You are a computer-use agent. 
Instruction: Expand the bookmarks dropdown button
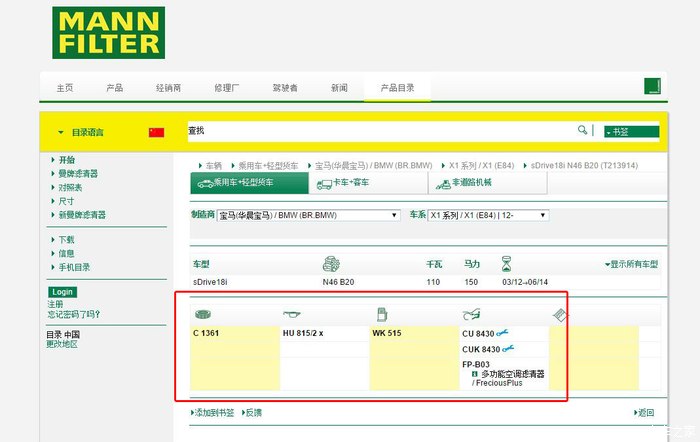(x=630, y=131)
